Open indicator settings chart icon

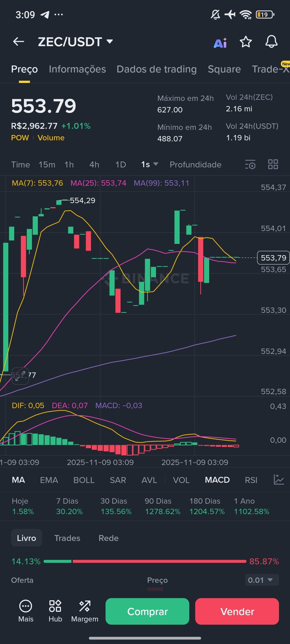point(278,480)
